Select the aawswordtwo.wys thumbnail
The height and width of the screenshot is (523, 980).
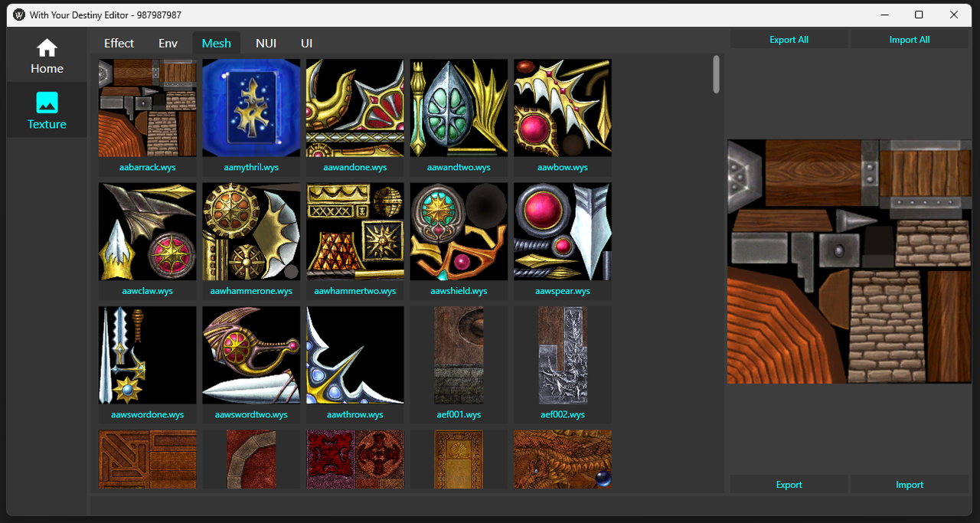(251, 355)
